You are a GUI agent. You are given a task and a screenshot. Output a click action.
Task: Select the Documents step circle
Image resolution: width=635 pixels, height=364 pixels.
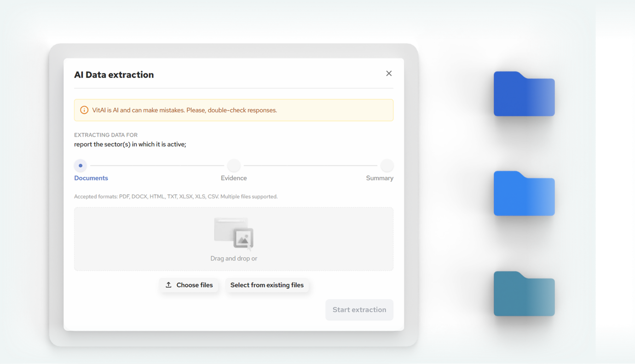81,166
